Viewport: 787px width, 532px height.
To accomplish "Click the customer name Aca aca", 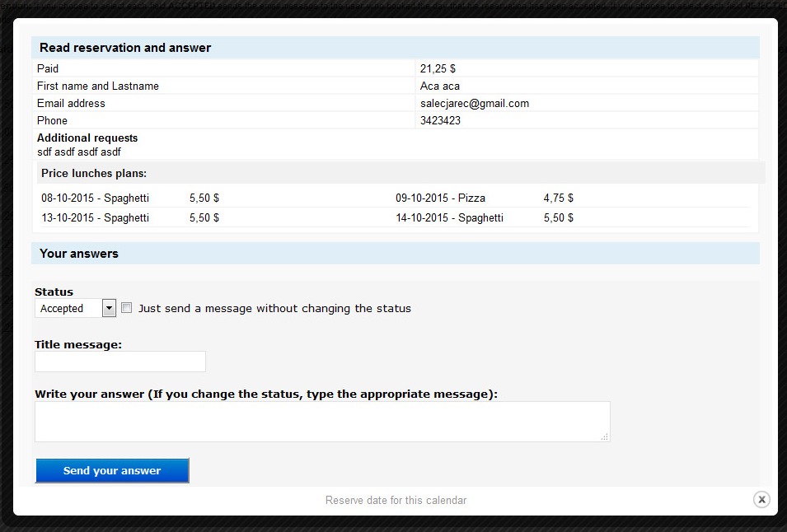I will (x=440, y=86).
